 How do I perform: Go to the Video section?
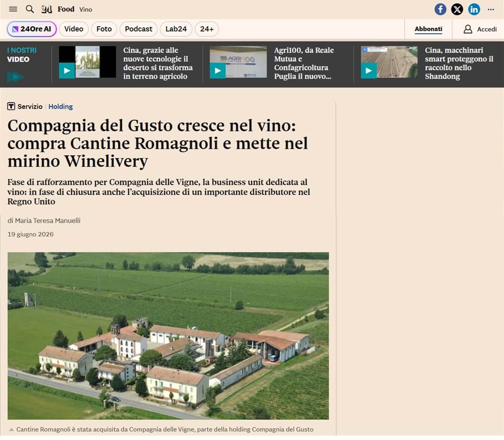(x=74, y=29)
